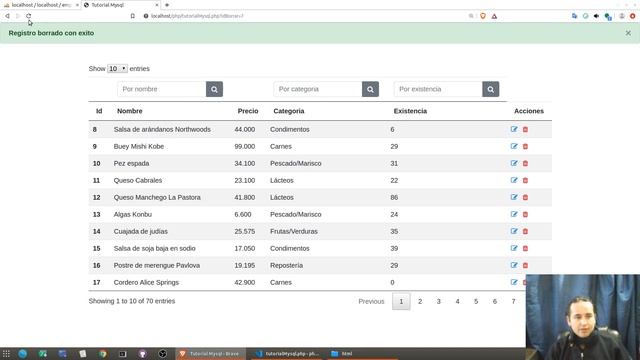
Task: Delete the Postre de merengue Pavlova row
Action: (x=525, y=265)
